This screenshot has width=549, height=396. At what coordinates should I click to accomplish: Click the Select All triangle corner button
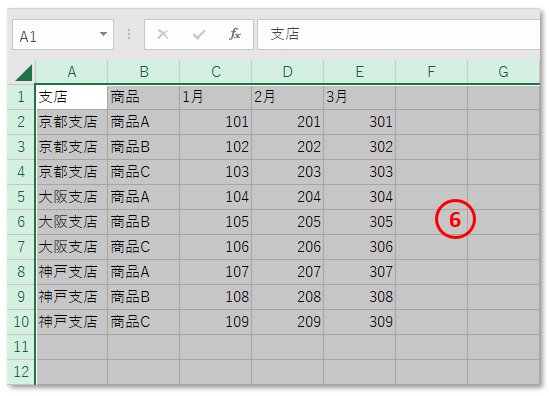click(23, 73)
